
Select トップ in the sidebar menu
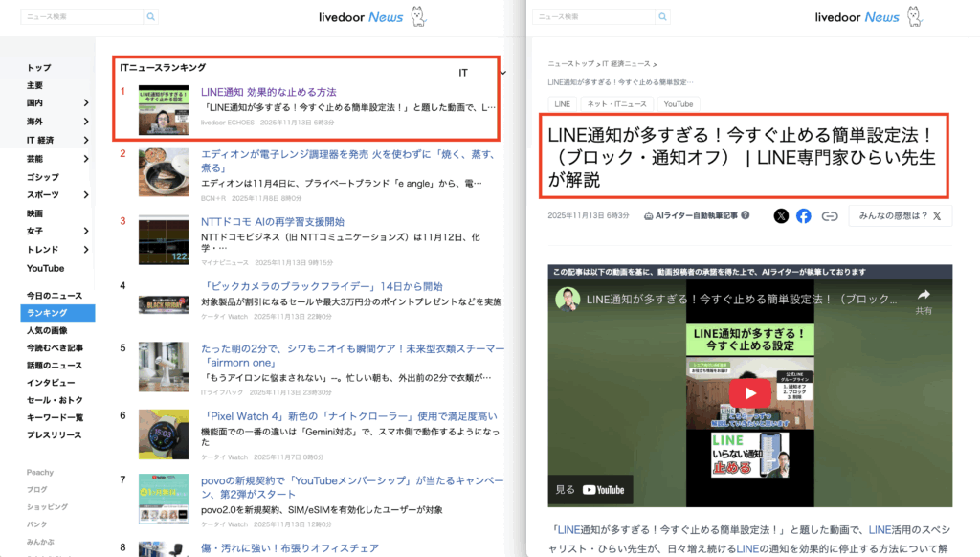point(39,67)
